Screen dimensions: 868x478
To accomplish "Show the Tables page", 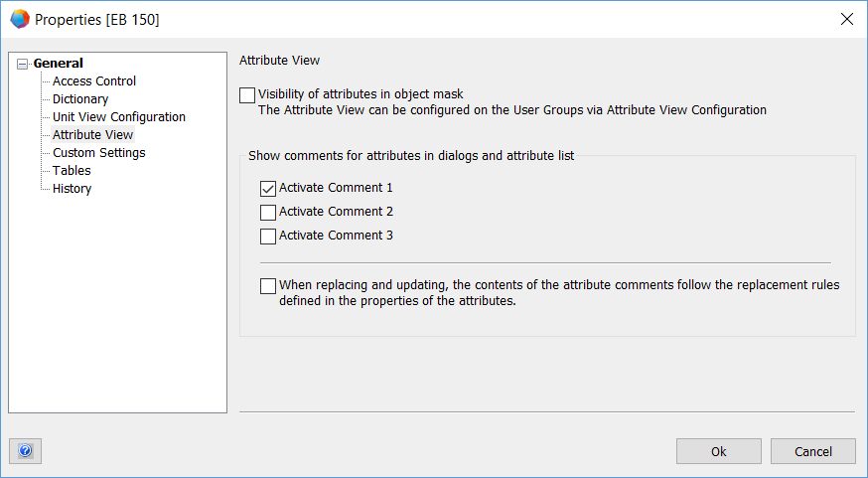I will tap(72, 171).
